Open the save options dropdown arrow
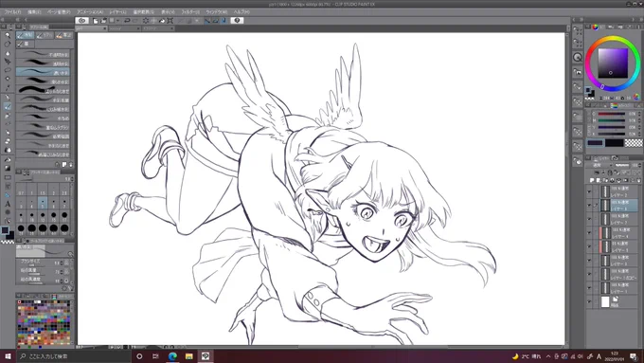644x363 pixels. click(x=117, y=20)
